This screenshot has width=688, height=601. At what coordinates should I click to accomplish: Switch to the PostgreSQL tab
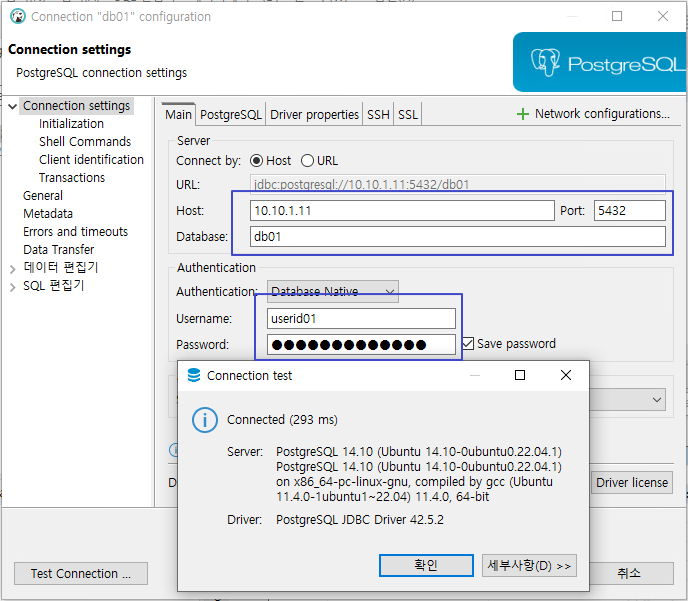coord(231,114)
